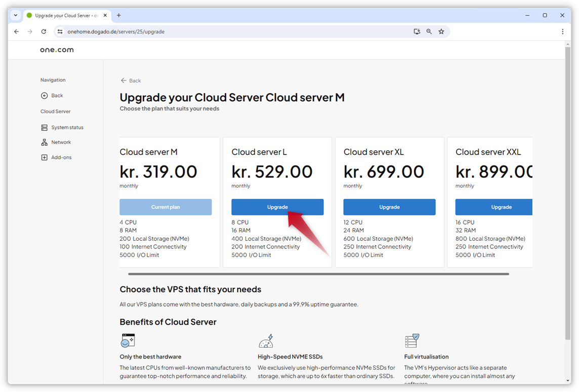Click Upgrade for Cloud server XXL
The width and height of the screenshot is (579, 392).
click(493, 207)
